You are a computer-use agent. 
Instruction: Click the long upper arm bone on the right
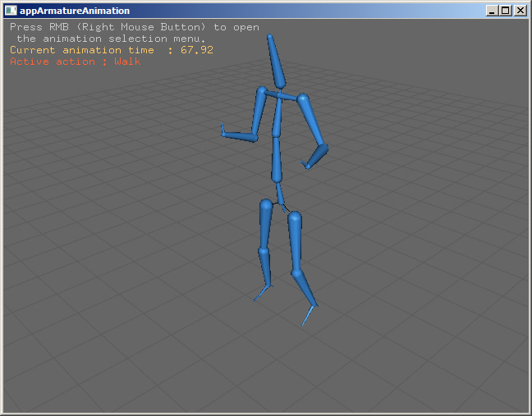click(312, 121)
